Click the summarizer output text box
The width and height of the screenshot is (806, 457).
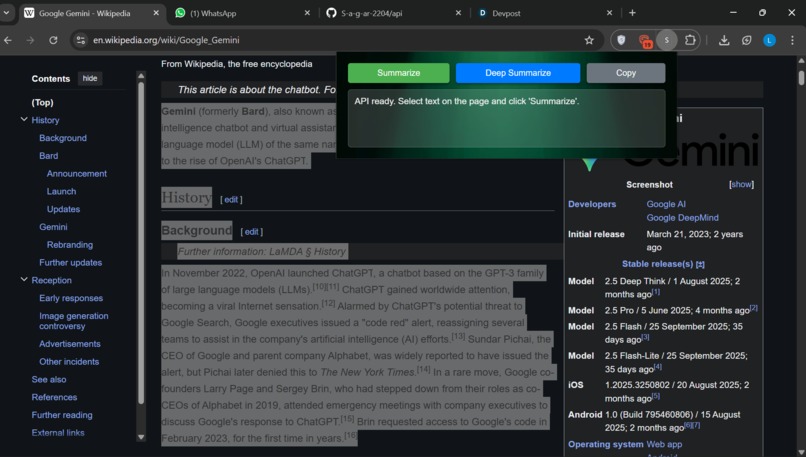[506, 119]
